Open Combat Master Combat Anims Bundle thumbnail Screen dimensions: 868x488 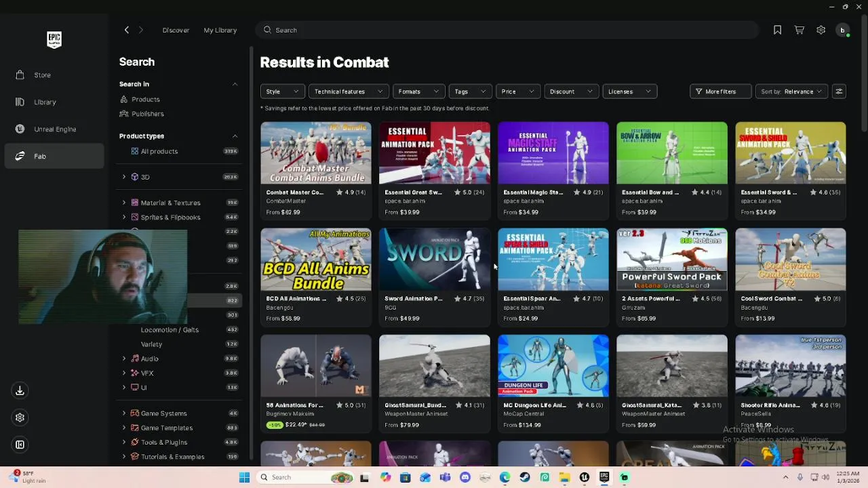click(x=316, y=153)
